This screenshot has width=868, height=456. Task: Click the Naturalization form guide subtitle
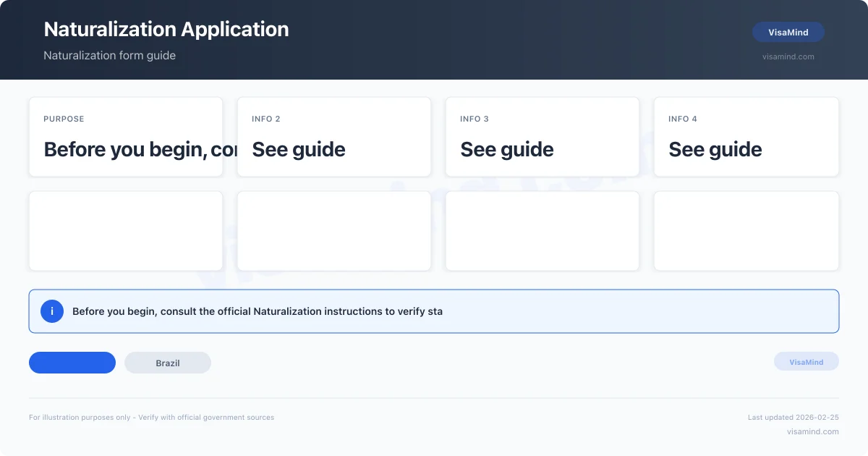coord(110,56)
